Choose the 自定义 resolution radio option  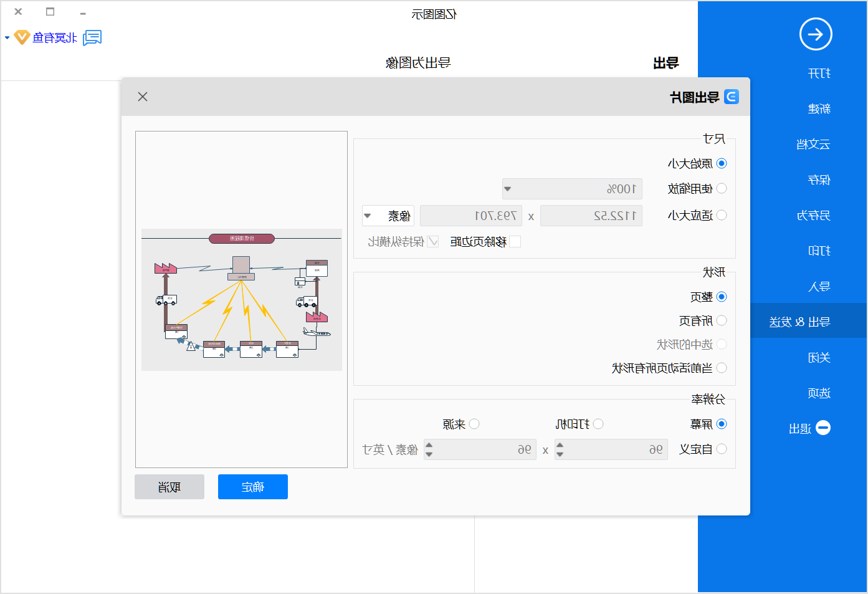(722, 449)
